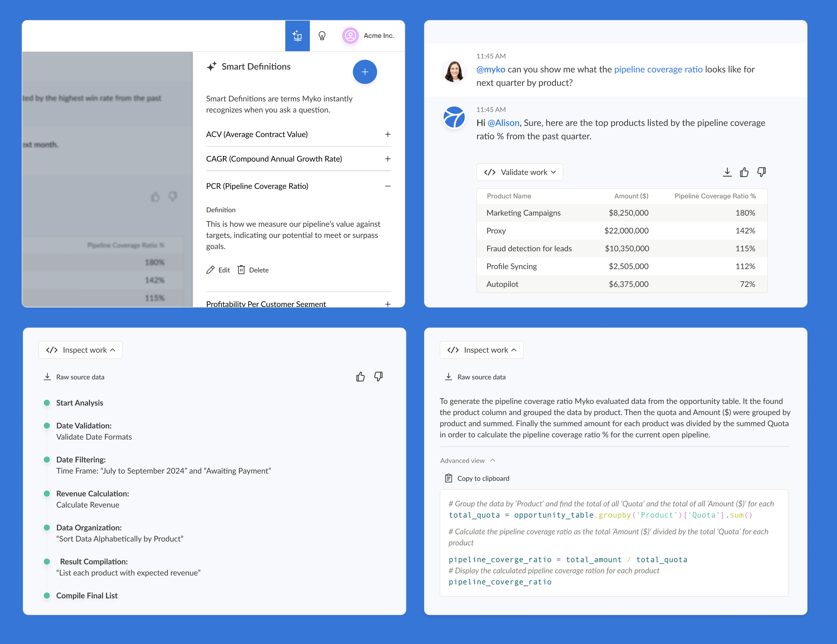Click the Date Validation step
The height and width of the screenshot is (644, 837).
[84, 426]
